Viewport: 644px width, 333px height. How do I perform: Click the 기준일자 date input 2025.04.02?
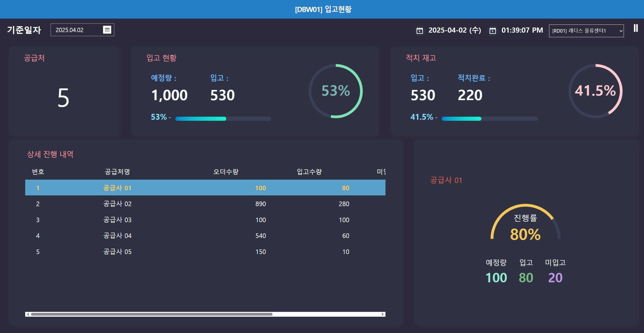point(82,30)
